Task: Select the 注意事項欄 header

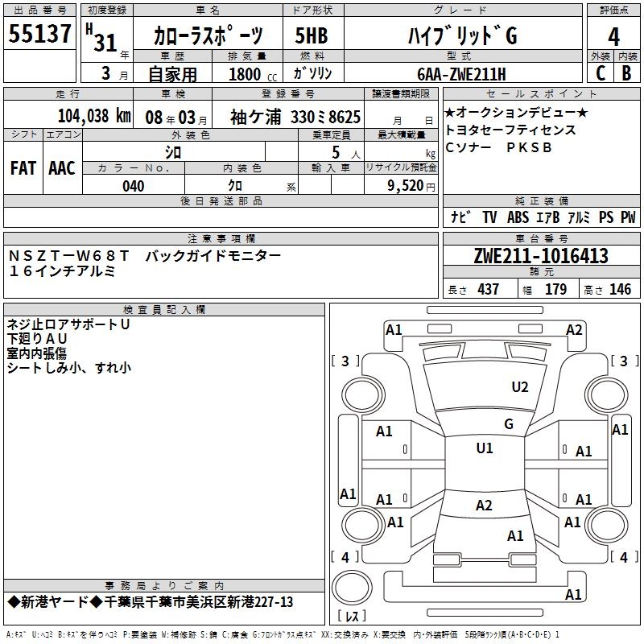Action: pos(221,238)
